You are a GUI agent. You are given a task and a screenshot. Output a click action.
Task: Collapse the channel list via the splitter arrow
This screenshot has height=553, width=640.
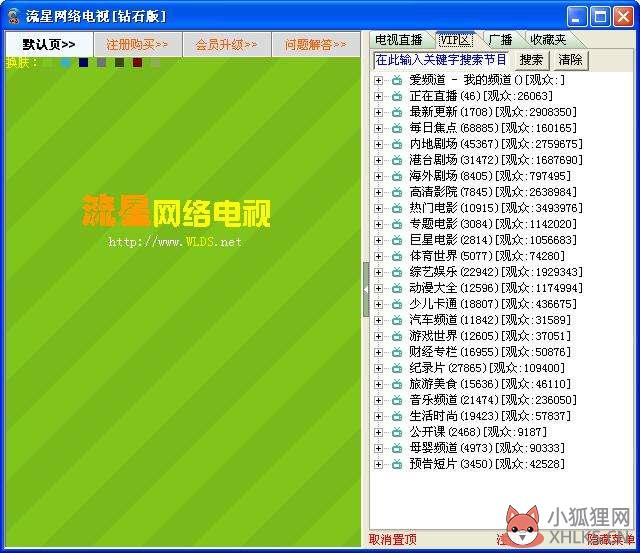click(366, 289)
